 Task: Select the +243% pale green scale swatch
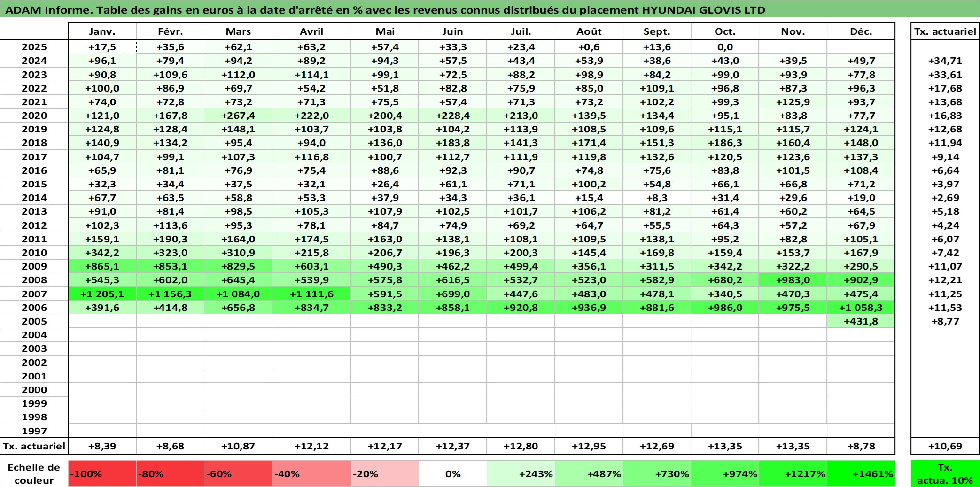coord(521,473)
